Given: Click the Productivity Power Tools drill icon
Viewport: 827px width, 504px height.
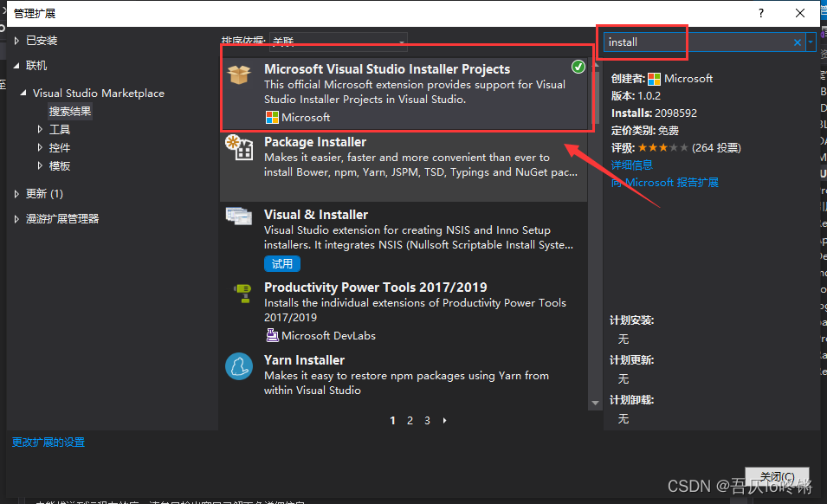Looking at the screenshot, I should (x=243, y=293).
